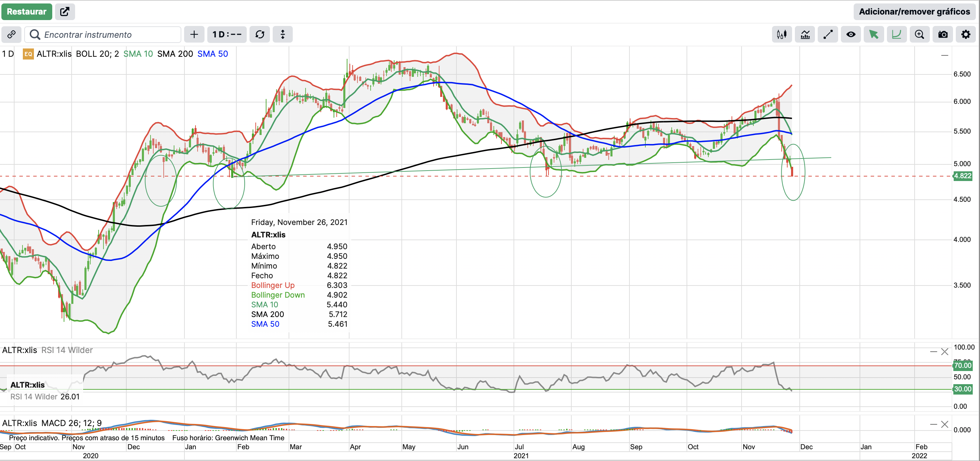Screen dimensions: 980x461
Task: Click the Restaurar button
Action: pyautogui.click(x=27, y=11)
